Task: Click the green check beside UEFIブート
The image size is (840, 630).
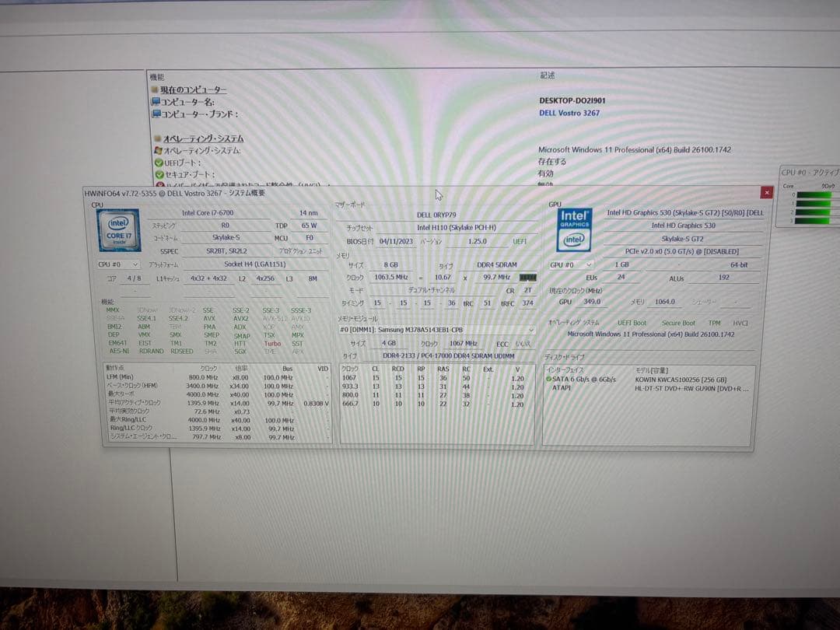Action: point(159,162)
